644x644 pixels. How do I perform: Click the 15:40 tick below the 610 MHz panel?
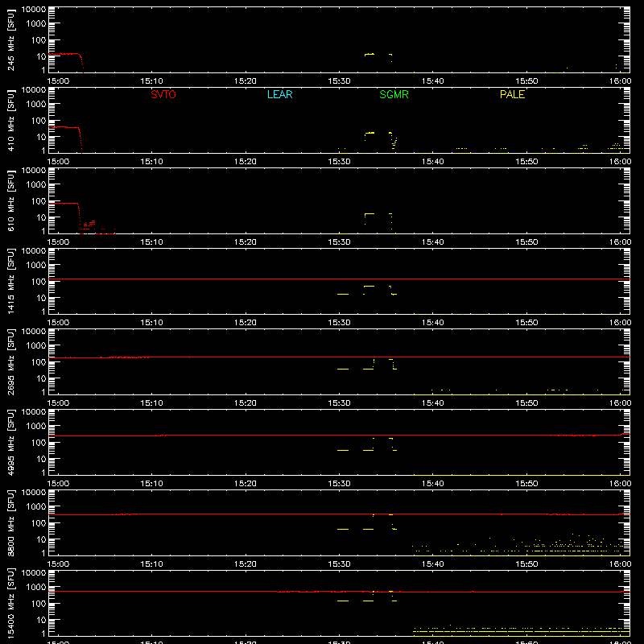tap(432, 242)
